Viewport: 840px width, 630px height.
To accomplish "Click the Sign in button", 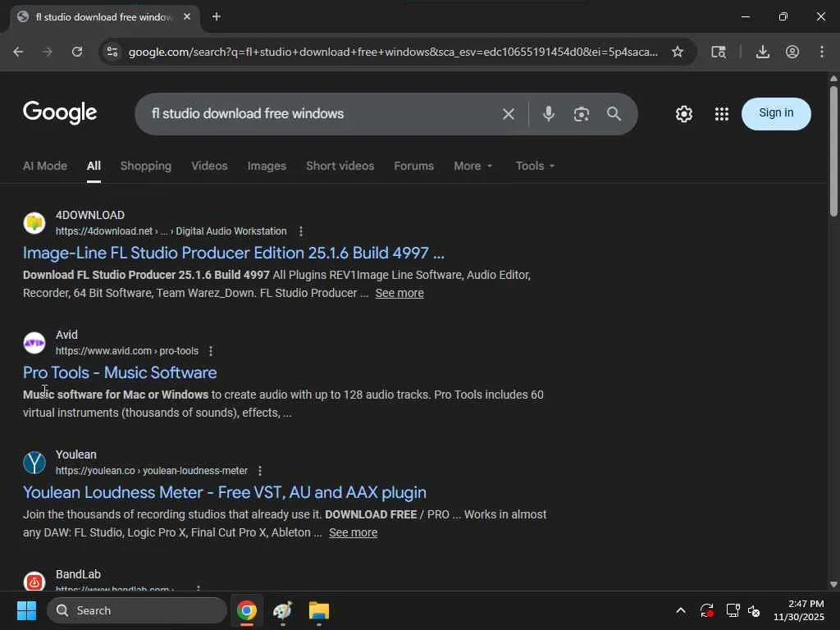I will coord(776,113).
